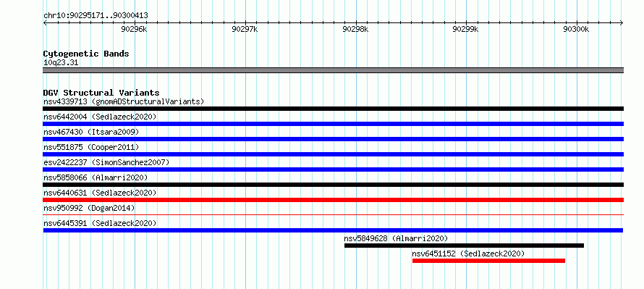Screen dimensions: 644x289
Task: Click the thin red nsv950992 line
Action: tap(333, 214)
